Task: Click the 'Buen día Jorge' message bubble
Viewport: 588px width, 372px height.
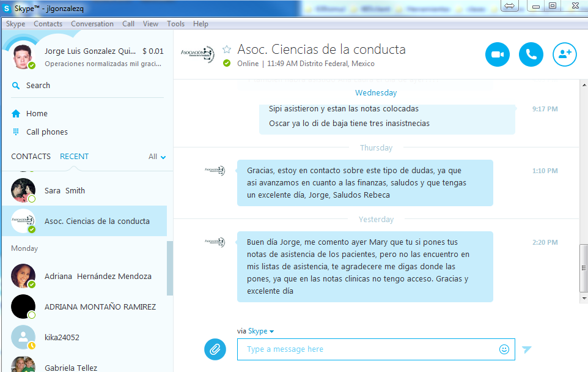Action: (x=365, y=267)
